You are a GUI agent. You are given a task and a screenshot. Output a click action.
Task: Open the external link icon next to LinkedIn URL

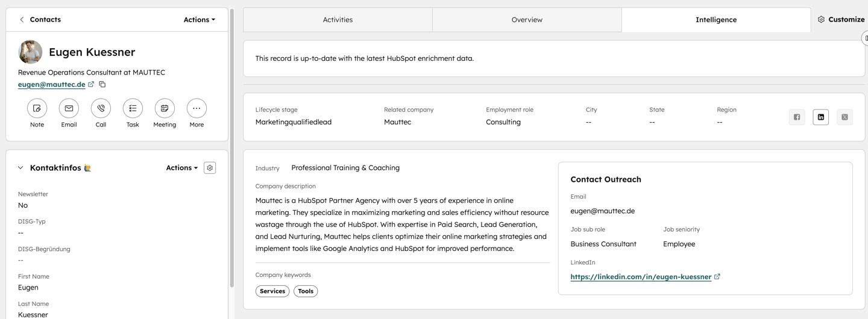(x=717, y=277)
